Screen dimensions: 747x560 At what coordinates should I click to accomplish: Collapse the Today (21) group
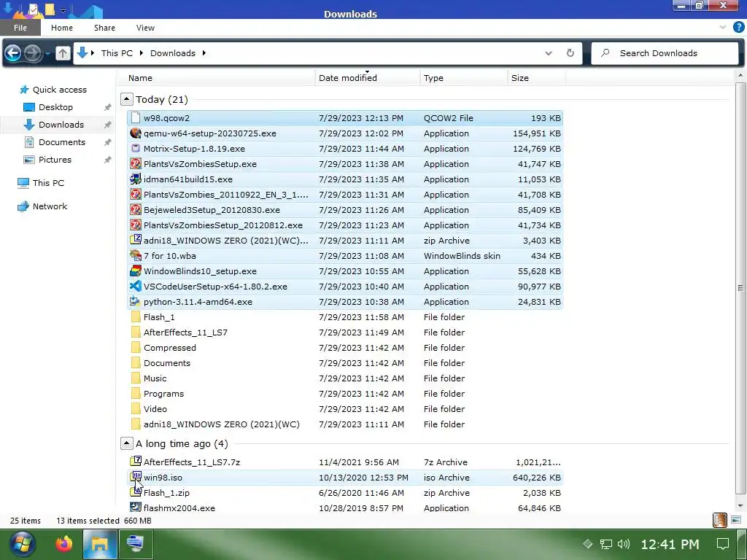click(126, 99)
